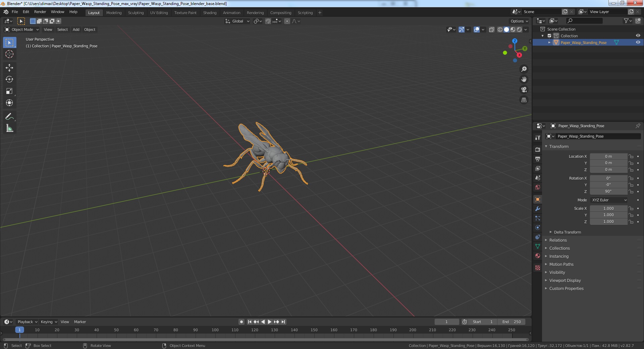Toggle the camera view icon

coord(524,90)
